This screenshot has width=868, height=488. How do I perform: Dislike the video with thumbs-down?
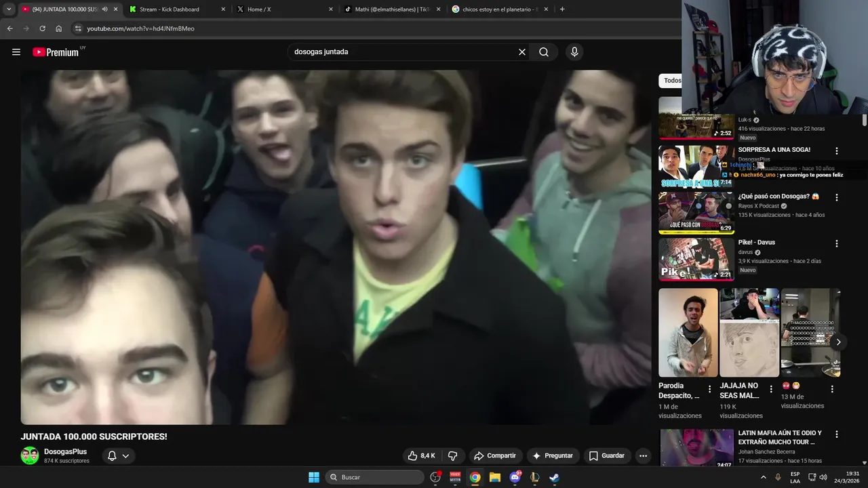(x=452, y=456)
